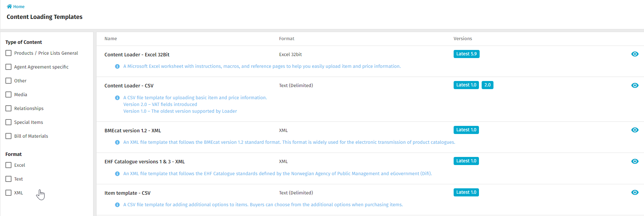The image size is (644, 216).
Task: Click the Name column header
Action: 111,39
